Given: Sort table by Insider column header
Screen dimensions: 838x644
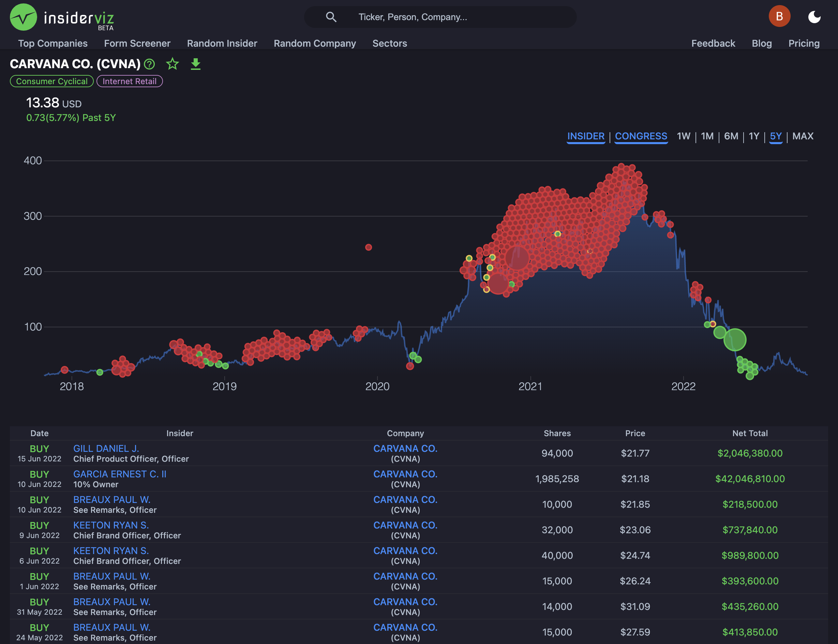Looking at the screenshot, I should click(179, 433).
